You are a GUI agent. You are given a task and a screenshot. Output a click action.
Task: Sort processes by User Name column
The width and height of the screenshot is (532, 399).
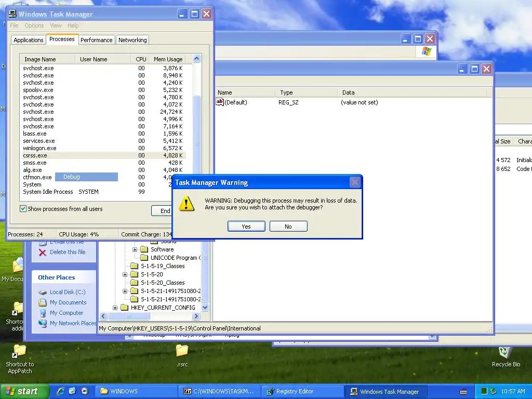pos(103,59)
